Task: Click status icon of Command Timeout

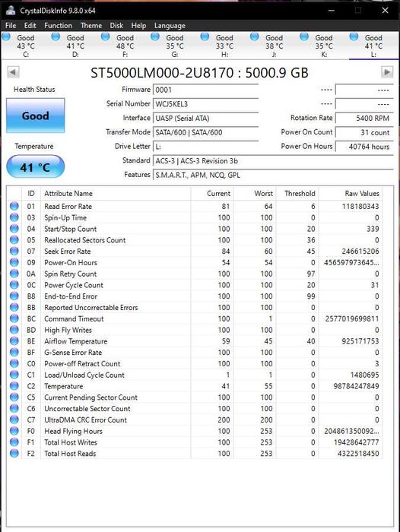Action: pos(14,318)
